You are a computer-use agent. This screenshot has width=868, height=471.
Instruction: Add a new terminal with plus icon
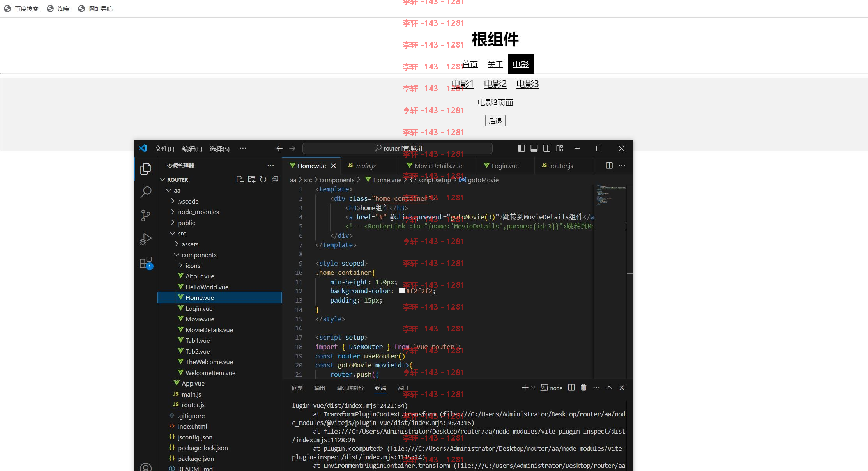(525, 388)
